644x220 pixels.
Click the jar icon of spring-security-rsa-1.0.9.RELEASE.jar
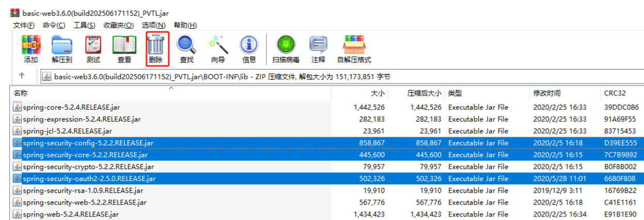[x=17, y=190]
